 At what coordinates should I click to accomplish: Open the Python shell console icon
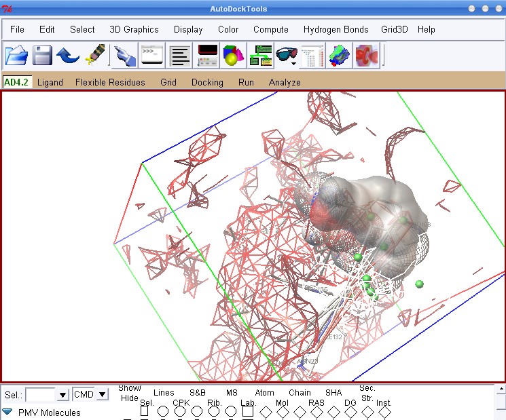(x=151, y=56)
